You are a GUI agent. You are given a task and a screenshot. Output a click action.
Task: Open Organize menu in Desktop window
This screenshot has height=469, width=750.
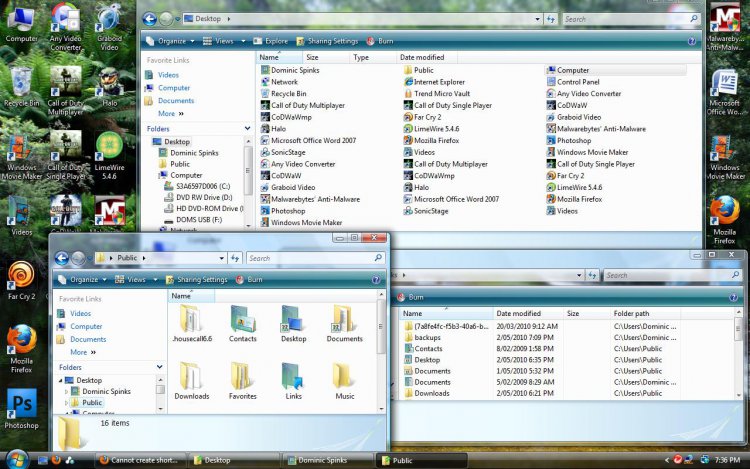pyautogui.click(x=170, y=41)
